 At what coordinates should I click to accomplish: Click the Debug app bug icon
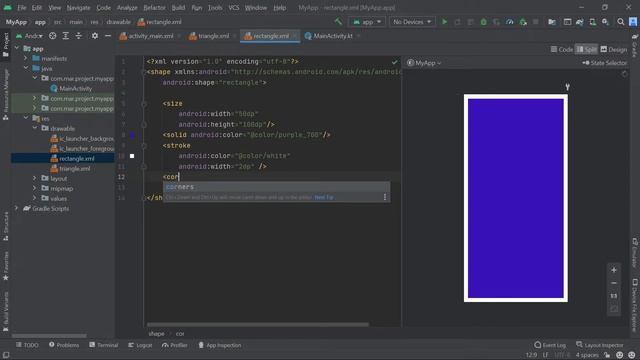[x=483, y=22]
